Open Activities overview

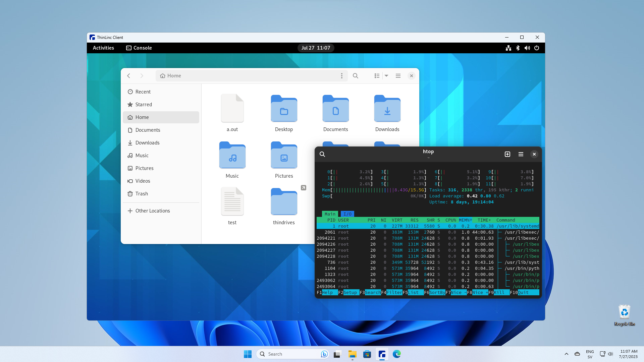[x=103, y=48]
